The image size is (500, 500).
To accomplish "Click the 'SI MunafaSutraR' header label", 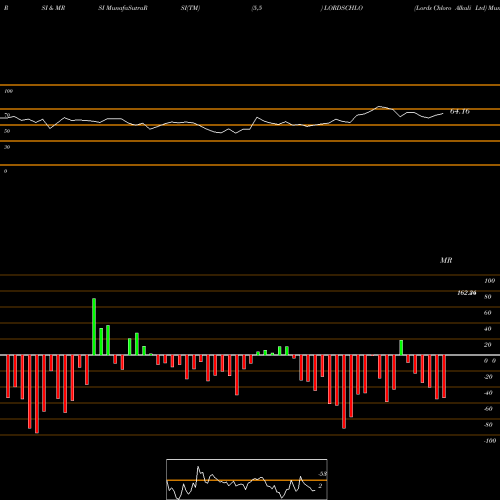I will (x=123, y=8).
